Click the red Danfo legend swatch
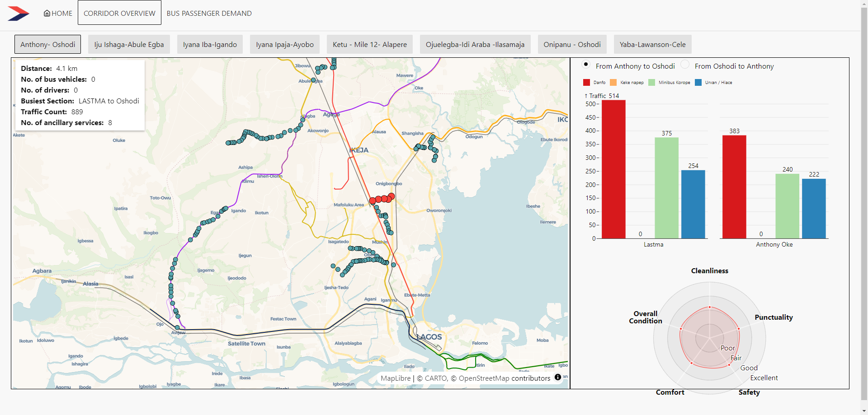The height and width of the screenshot is (415, 868). pyautogui.click(x=586, y=82)
